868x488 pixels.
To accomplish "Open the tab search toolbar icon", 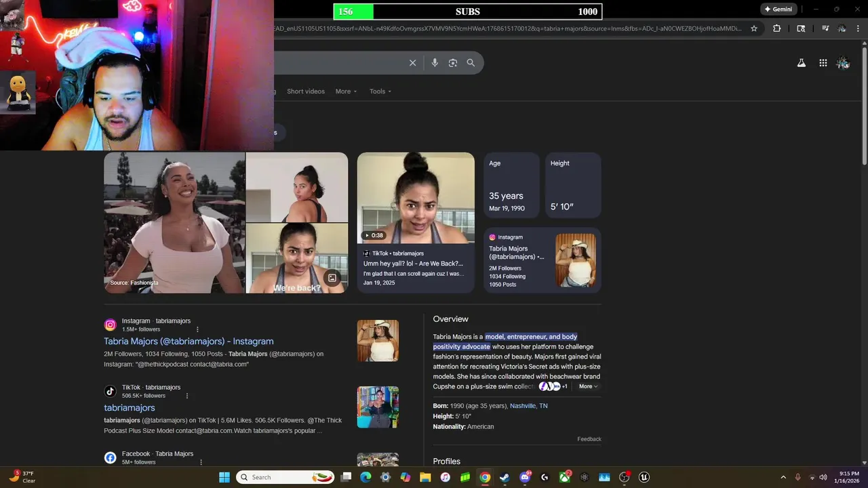I will click(x=801, y=28).
